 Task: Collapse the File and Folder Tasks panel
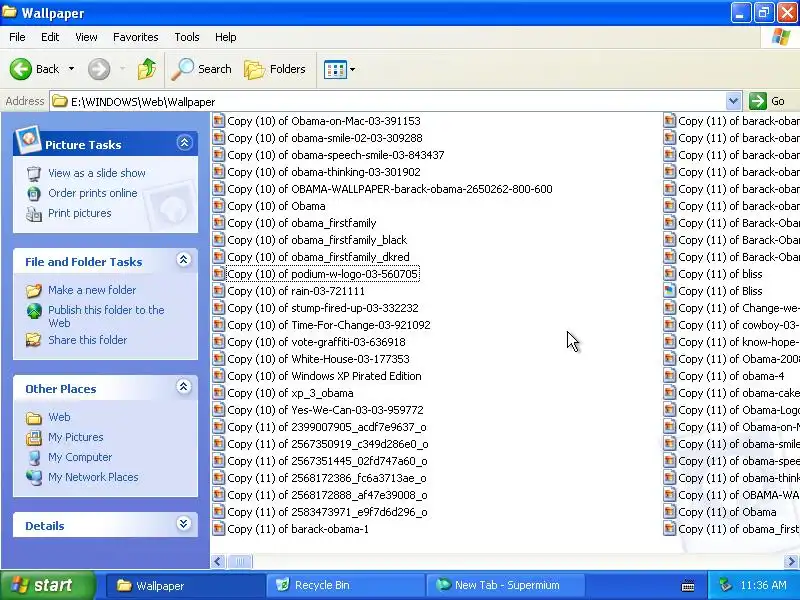(x=184, y=260)
